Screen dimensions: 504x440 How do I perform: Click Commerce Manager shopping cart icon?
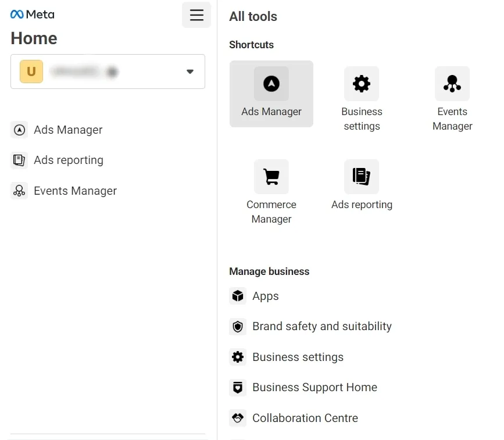(271, 177)
